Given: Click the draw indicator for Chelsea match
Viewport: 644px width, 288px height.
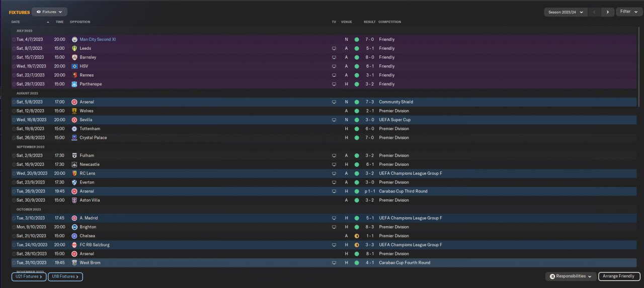Looking at the screenshot, I should (357, 236).
